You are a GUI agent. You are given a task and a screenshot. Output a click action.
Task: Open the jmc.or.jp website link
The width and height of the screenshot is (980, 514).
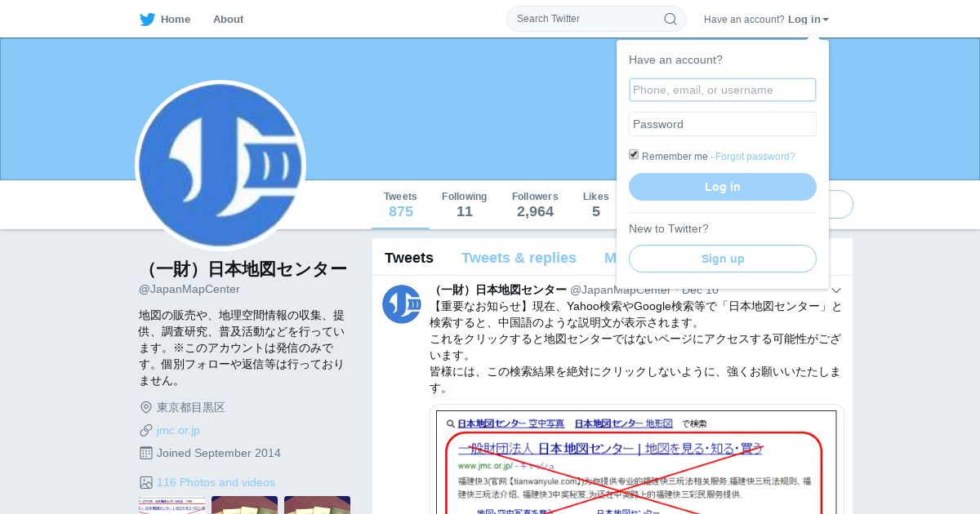[x=178, y=430]
